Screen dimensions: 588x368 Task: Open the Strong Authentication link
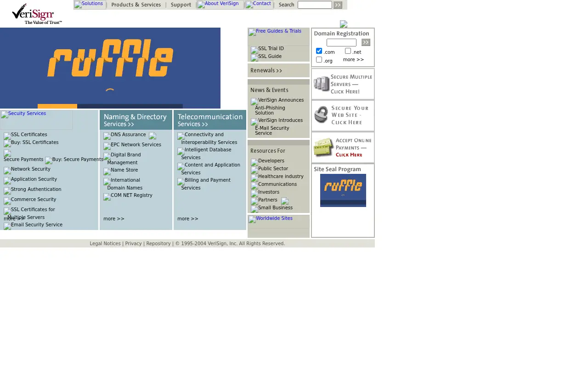pyautogui.click(x=36, y=190)
